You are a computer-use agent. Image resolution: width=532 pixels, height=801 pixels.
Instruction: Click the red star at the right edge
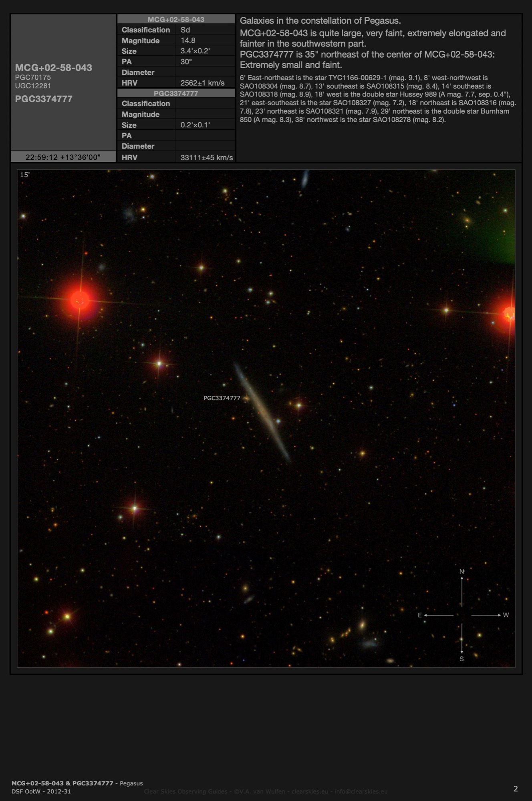tap(508, 314)
